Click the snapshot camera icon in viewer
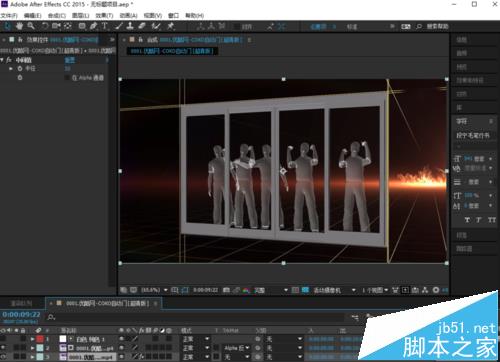 tap(226, 290)
